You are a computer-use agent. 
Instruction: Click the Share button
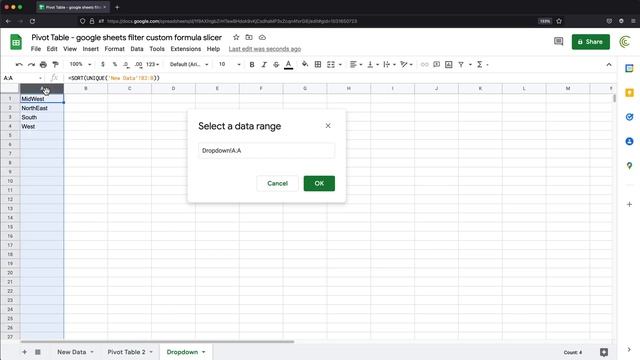591,42
